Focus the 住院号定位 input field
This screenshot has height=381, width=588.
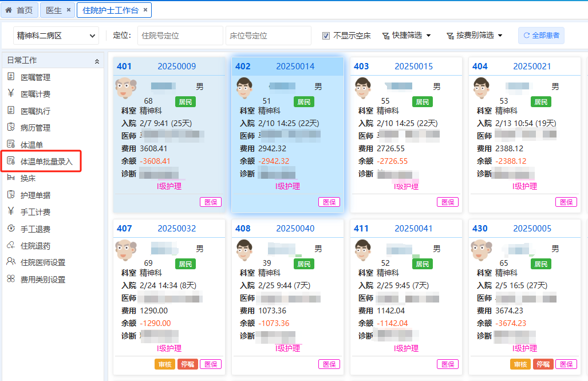[180, 36]
